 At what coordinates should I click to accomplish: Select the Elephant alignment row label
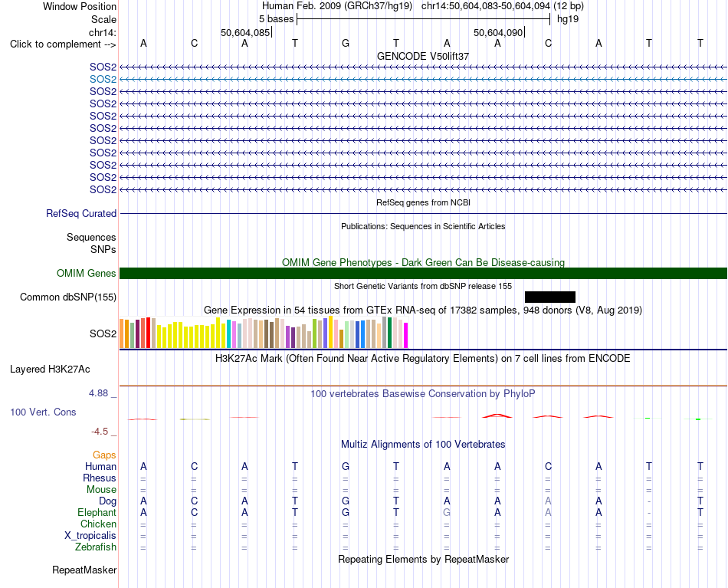[x=97, y=512]
